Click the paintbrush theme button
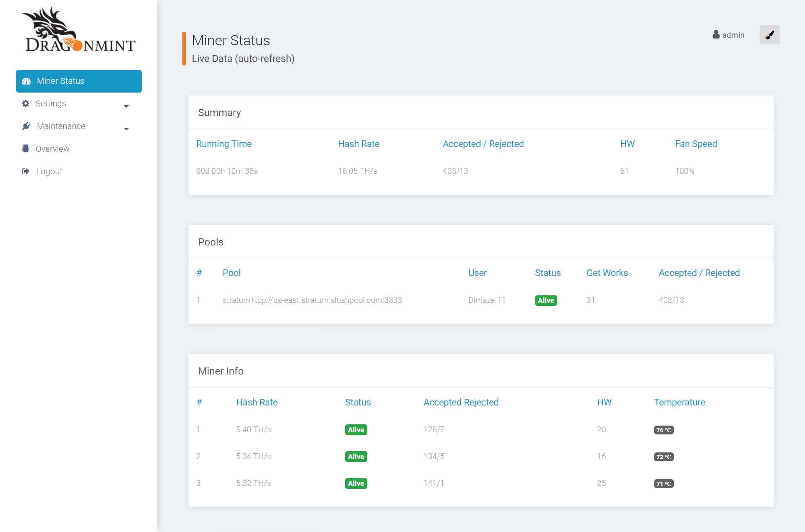 (769, 35)
